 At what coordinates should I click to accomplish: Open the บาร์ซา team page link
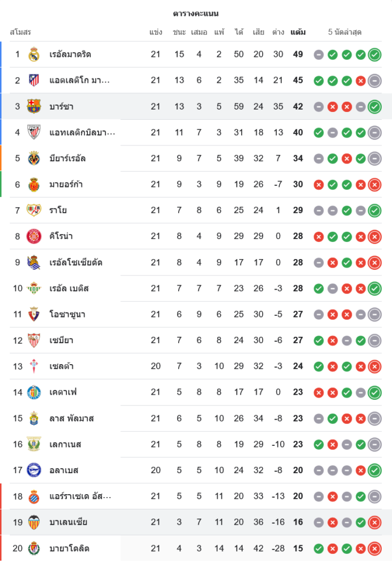click(x=61, y=106)
